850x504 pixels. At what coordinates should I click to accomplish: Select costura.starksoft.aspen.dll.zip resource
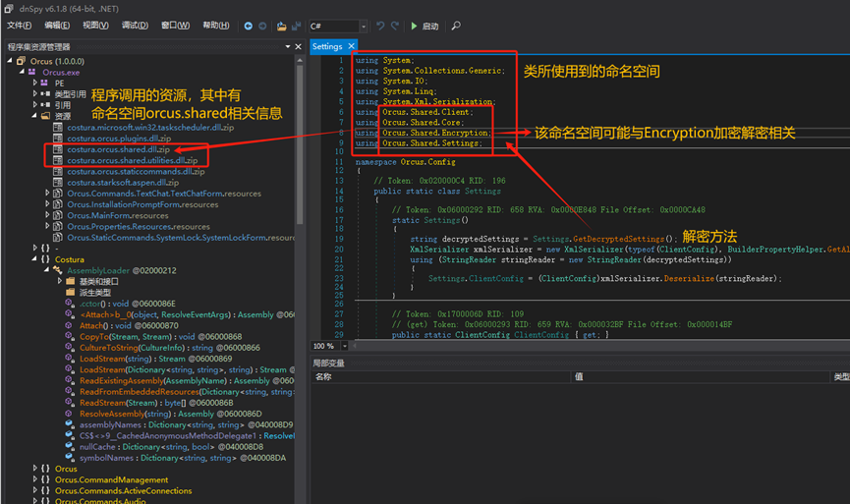tap(123, 183)
